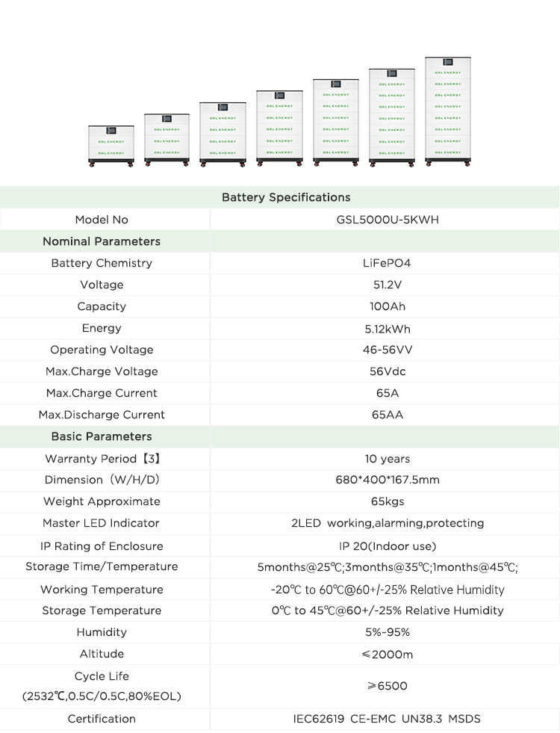Select the Warranty Period label
This screenshot has width=560, height=733.
[102, 459]
